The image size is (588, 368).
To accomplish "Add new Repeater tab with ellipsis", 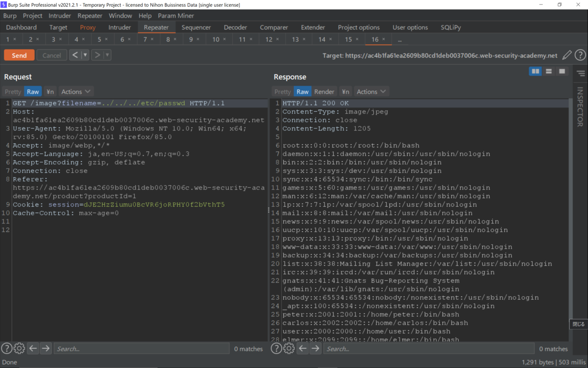I will coord(400,40).
